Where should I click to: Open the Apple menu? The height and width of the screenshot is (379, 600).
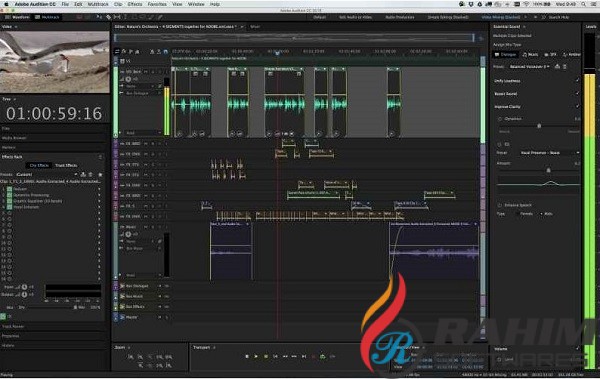pos(6,4)
